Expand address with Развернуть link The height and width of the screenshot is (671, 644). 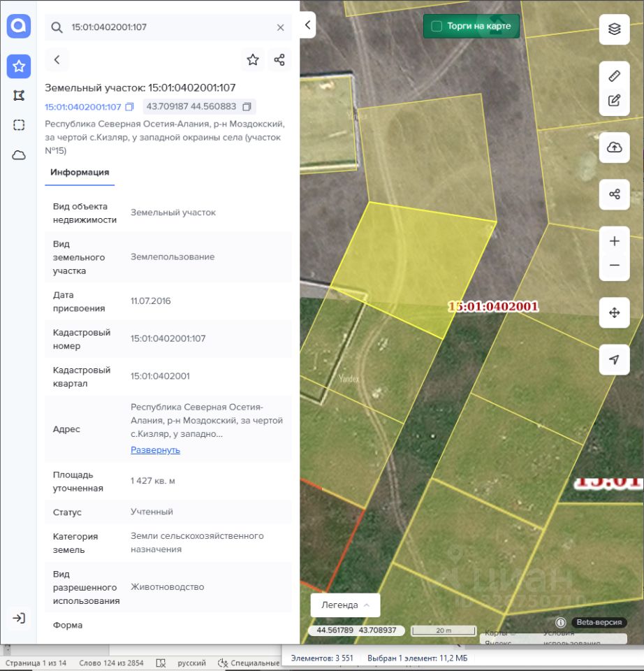(155, 450)
